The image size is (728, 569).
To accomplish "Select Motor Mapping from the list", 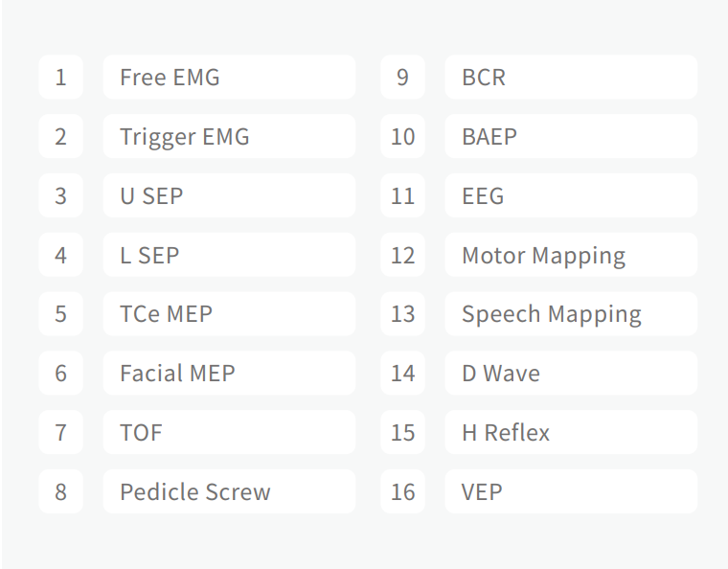I will tap(570, 255).
